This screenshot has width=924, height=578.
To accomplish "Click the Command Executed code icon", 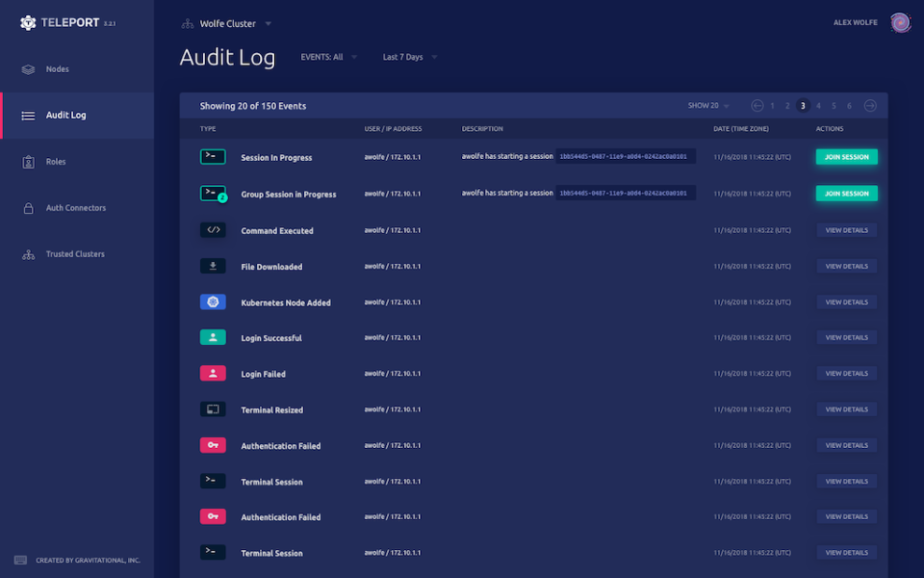I will [x=213, y=229].
